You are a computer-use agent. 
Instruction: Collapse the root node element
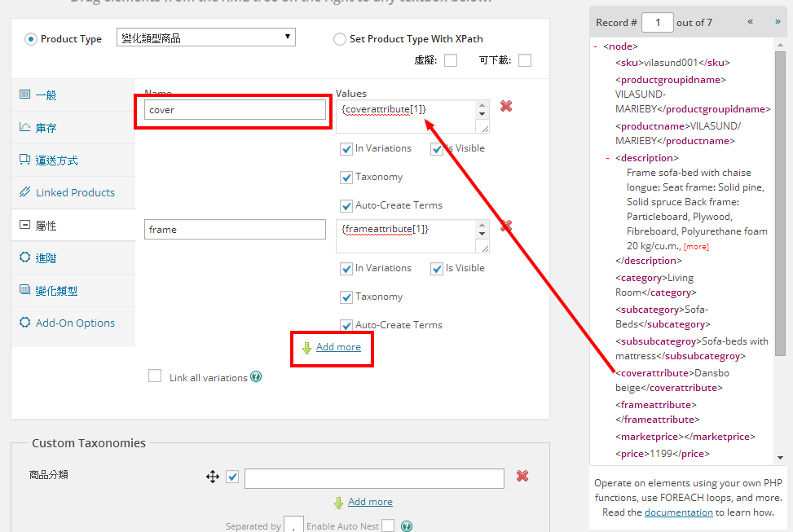596,47
